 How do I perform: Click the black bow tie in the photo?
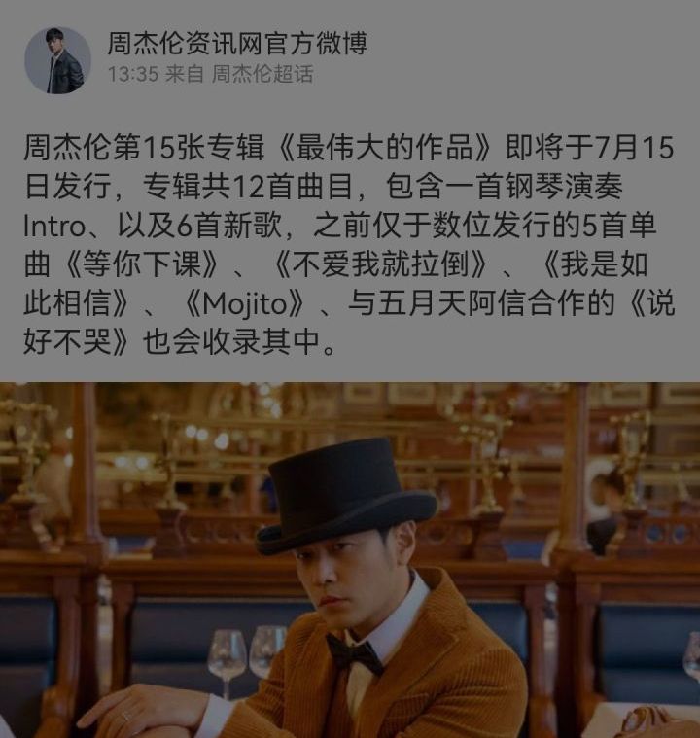tap(354, 652)
